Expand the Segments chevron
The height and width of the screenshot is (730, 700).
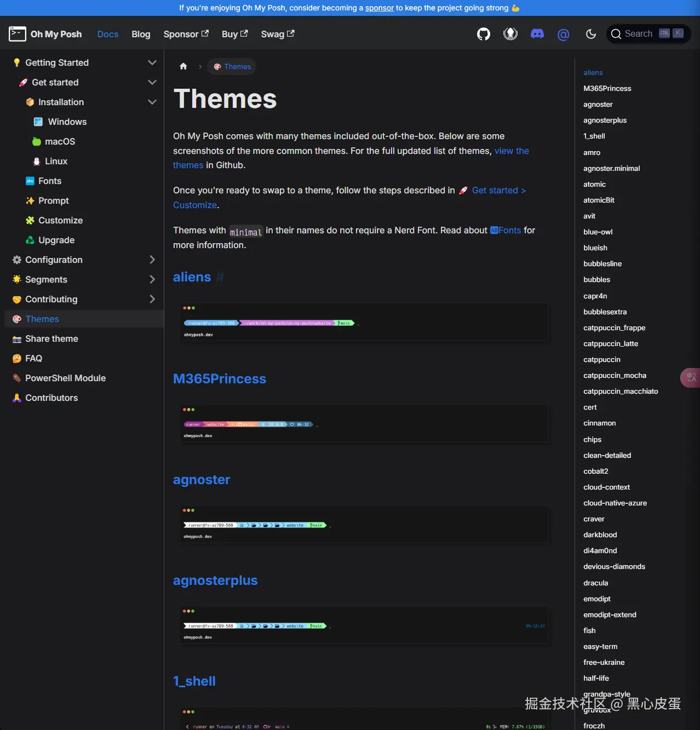click(152, 279)
